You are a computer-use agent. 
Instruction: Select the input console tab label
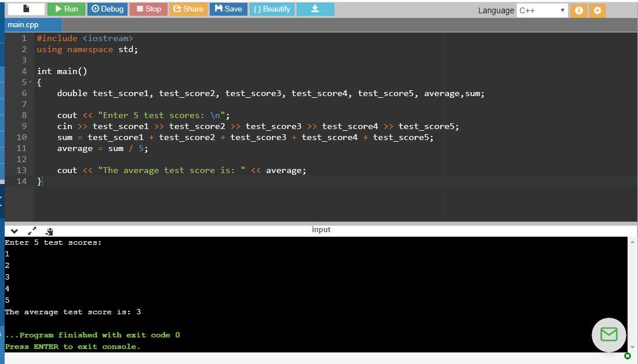coord(321,230)
